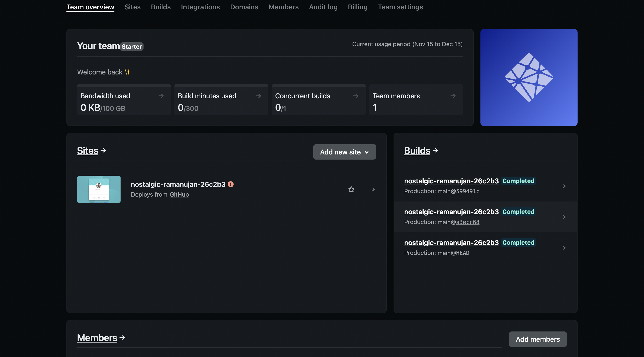Open commit link 599491c
Screen dimensions: 644x357
[x=467, y=191]
